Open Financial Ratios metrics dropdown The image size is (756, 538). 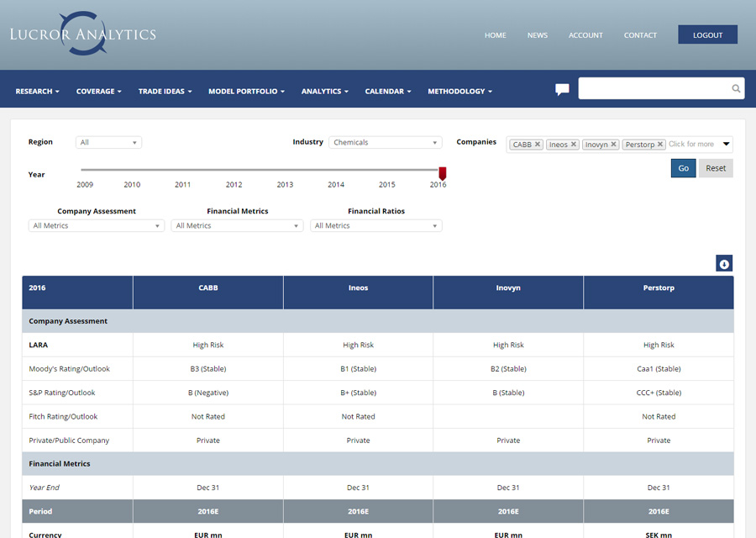pyautogui.click(x=376, y=225)
